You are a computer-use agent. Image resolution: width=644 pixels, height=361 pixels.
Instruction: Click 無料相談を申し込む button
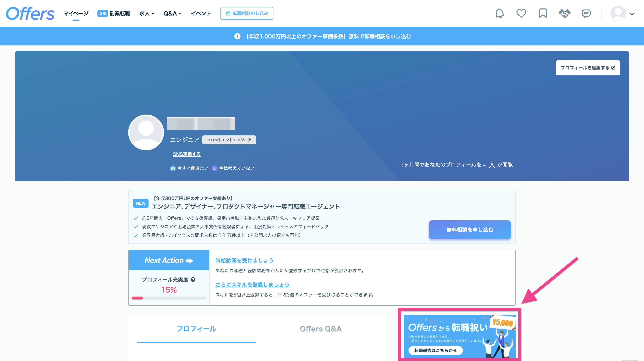click(x=470, y=230)
